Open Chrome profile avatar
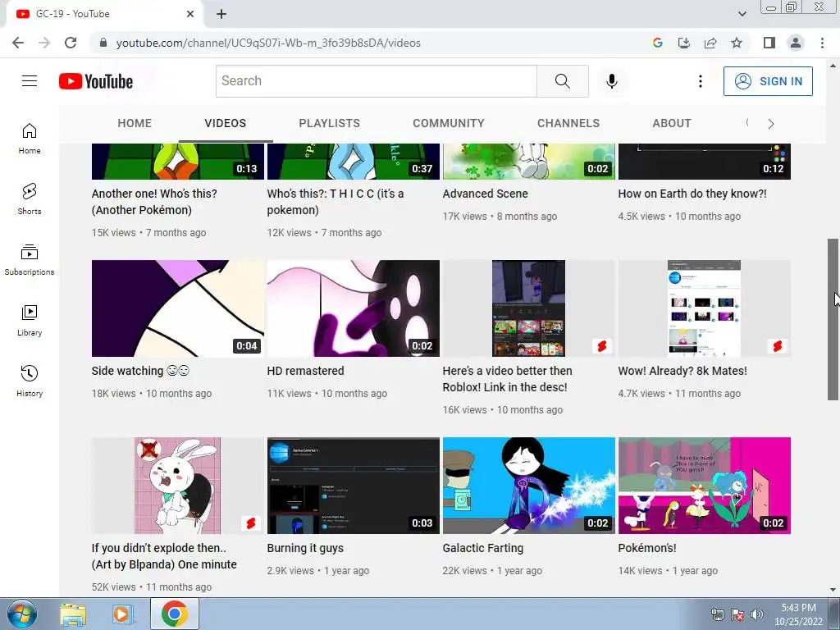840x630 pixels. [x=796, y=43]
